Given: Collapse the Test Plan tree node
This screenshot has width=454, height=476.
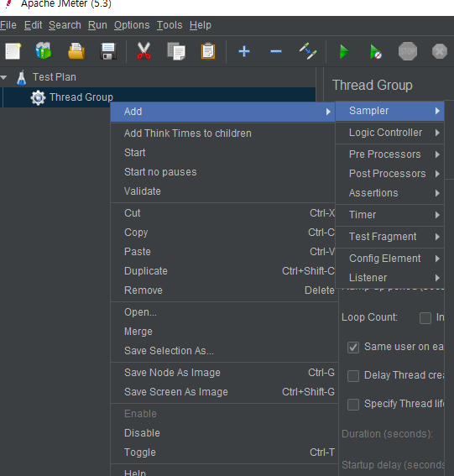Looking at the screenshot, I should tap(4, 77).
